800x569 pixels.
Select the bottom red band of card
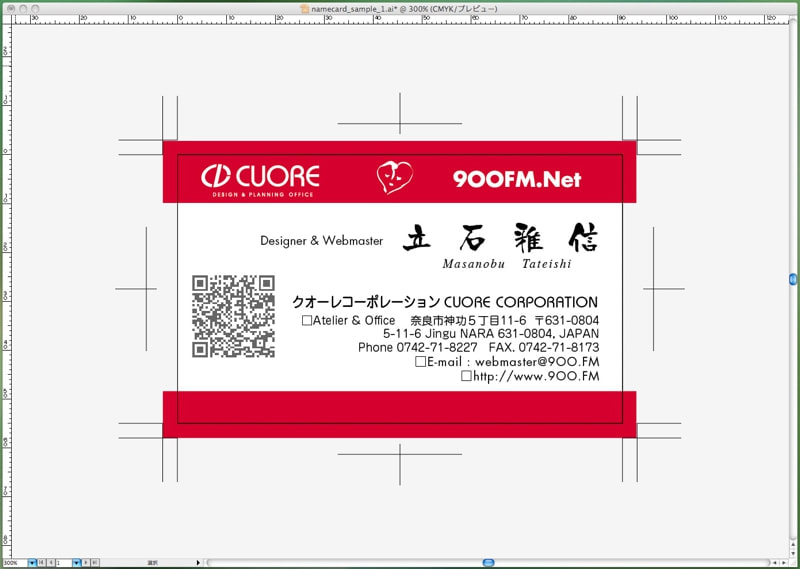(x=399, y=414)
